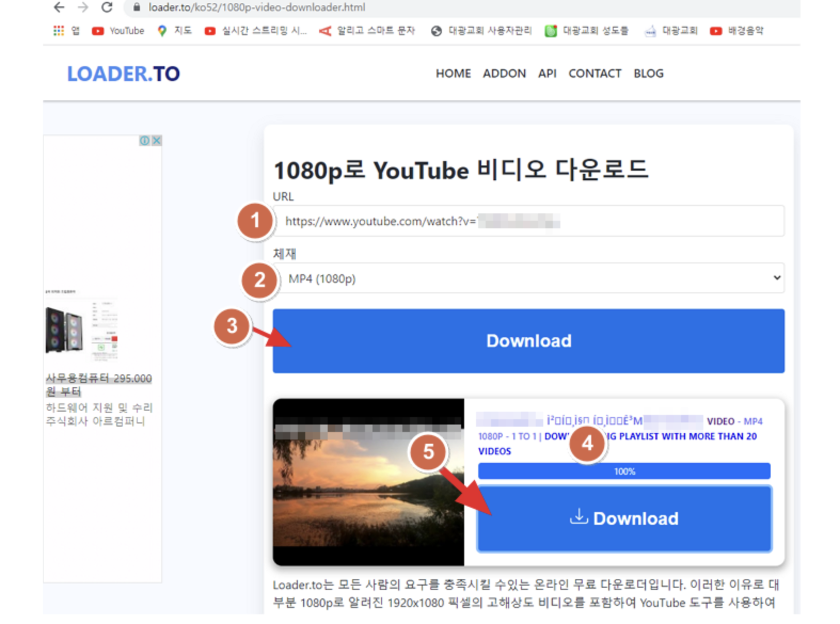Open the 대광교회 bookmark
Viewport: 840px width, 624px height.
(671, 31)
